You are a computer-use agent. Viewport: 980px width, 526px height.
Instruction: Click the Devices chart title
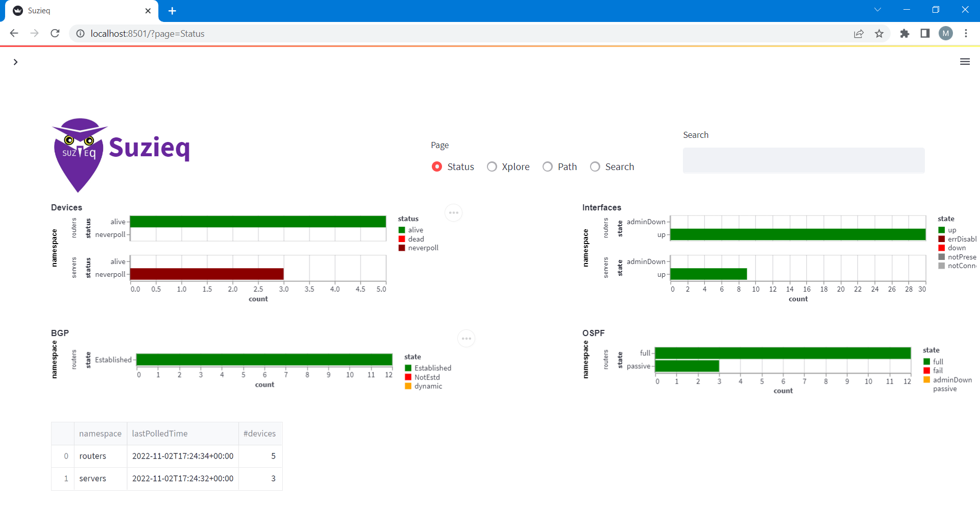coord(66,207)
